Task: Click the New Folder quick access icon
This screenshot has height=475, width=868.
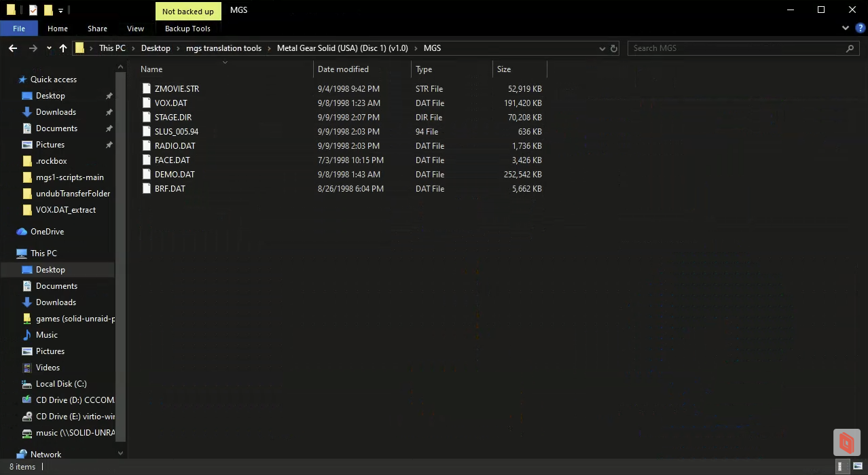Action: [x=48, y=10]
